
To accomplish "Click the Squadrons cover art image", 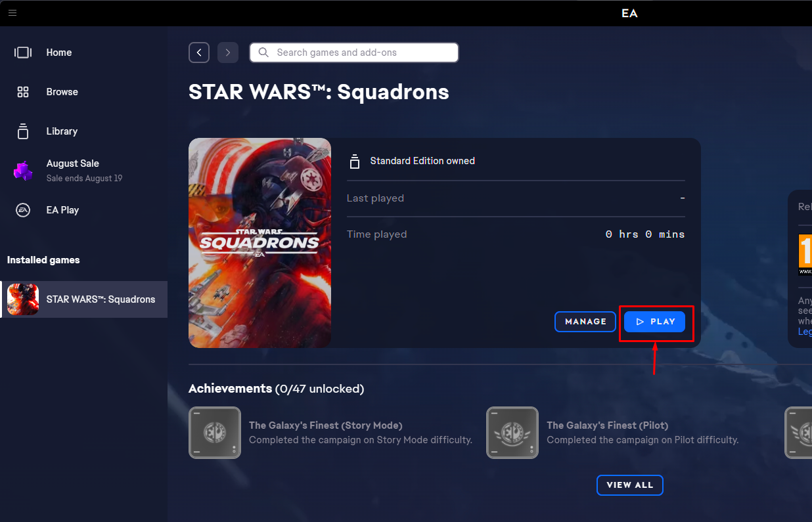I will [259, 243].
